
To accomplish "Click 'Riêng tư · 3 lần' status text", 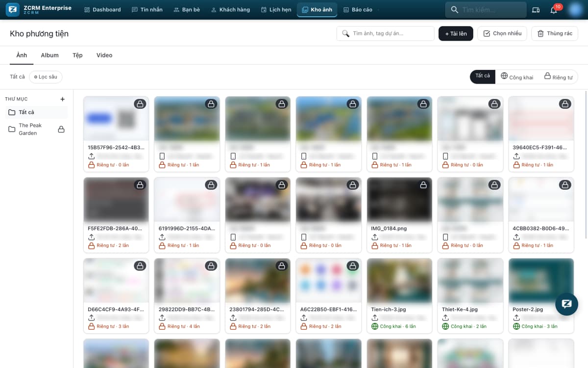I will (113, 326).
